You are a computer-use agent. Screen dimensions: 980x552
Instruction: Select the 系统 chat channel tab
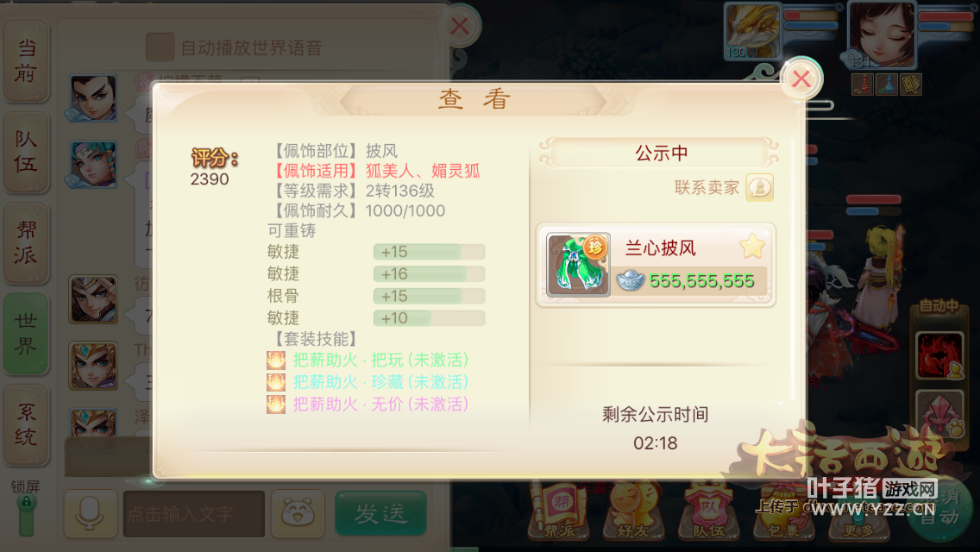click(26, 425)
